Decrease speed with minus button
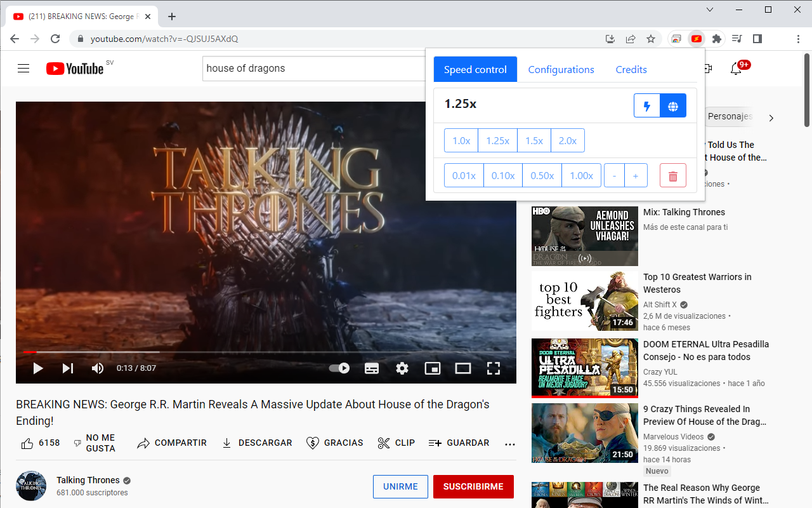 click(614, 175)
